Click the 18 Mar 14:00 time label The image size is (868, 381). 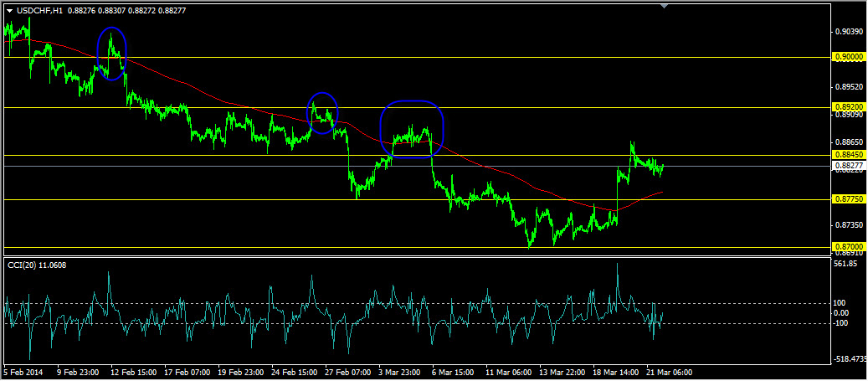click(616, 372)
